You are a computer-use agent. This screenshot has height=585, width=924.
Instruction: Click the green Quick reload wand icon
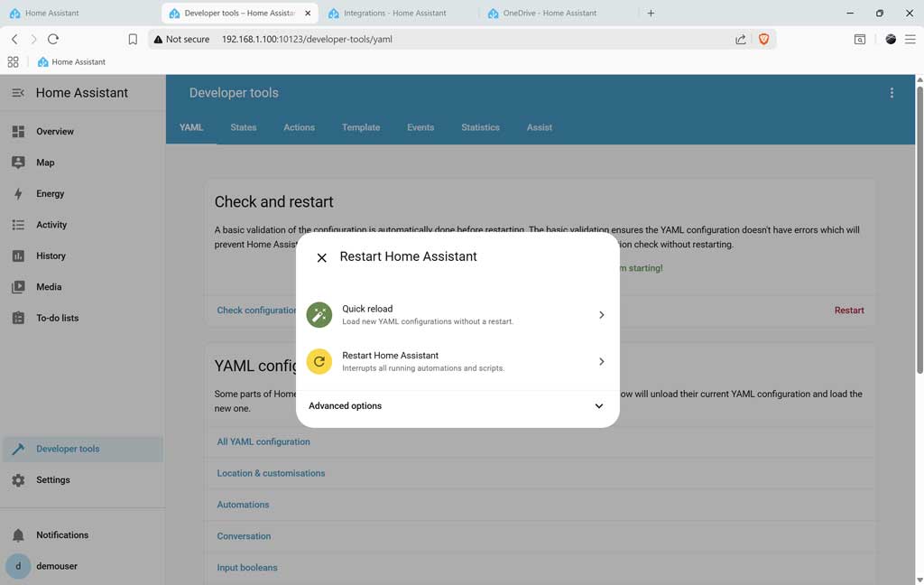(x=319, y=315)
